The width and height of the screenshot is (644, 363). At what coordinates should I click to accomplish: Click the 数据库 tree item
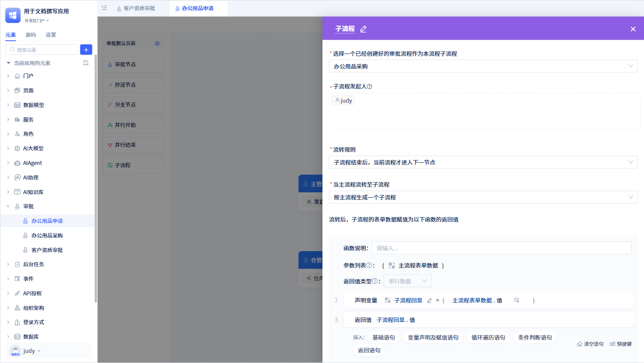(31, 337)
